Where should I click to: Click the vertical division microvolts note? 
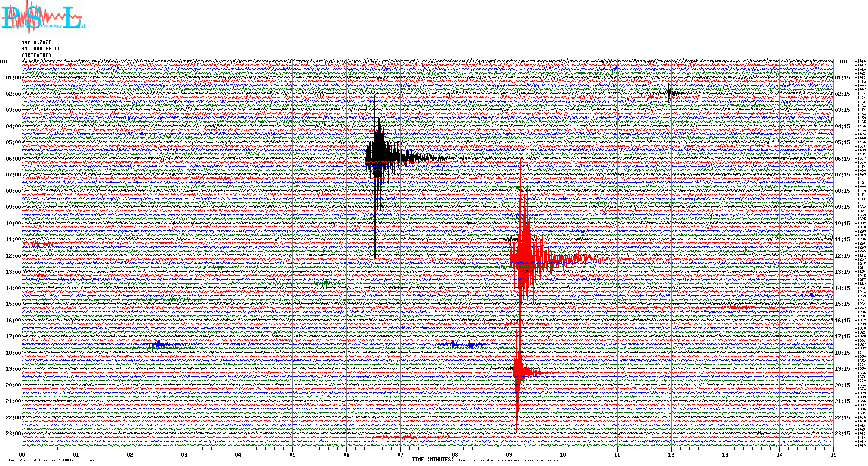coord(55,460)
